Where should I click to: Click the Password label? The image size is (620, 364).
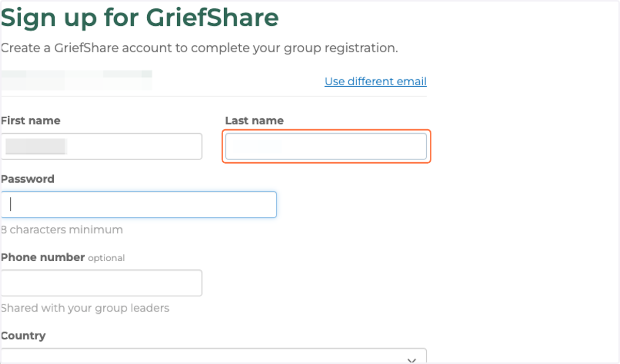click(x=27, y=179)
